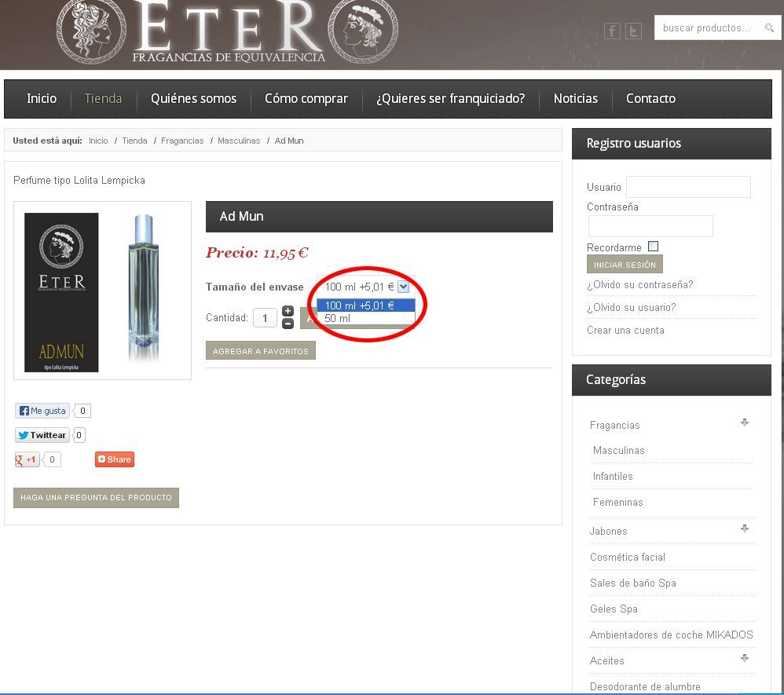Open the Quiénes somos page

coord(193,98)
